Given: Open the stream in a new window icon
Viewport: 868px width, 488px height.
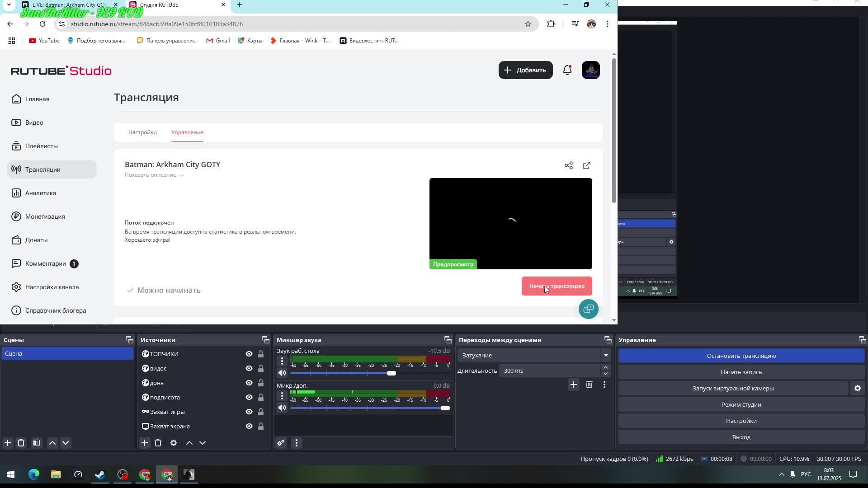Looking at the screenshot, I should point(587,165).
